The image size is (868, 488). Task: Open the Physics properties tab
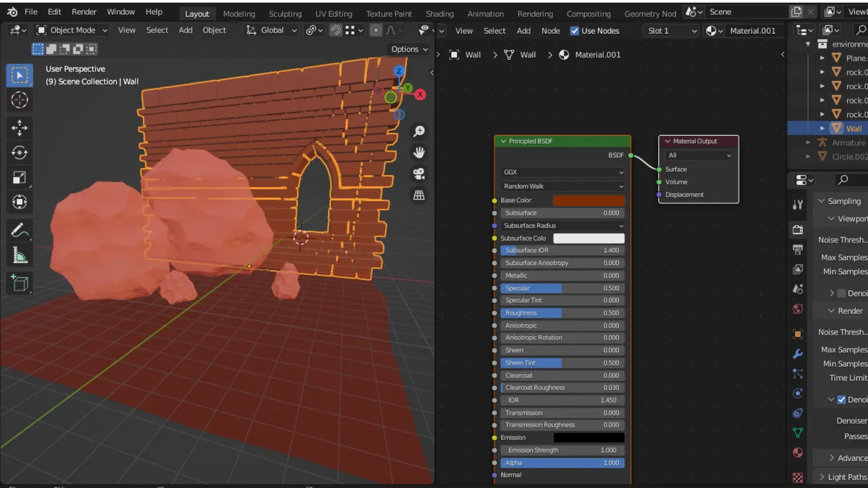point(797,393)
